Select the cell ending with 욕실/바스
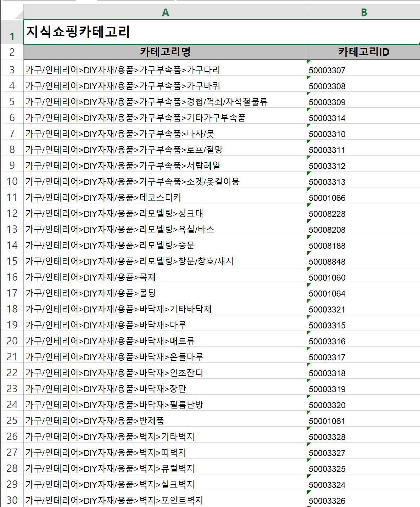 click(x=165, y=227)
